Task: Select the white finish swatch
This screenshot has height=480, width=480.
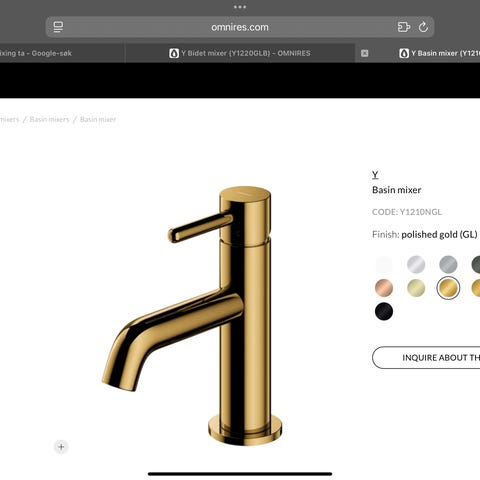Action: (x=384, y=265)
